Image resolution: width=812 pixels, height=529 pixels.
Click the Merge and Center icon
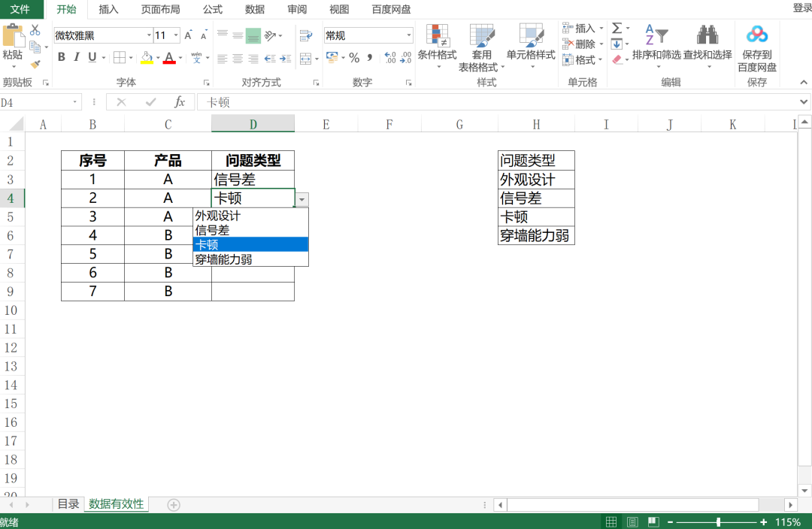coord(305,59)
